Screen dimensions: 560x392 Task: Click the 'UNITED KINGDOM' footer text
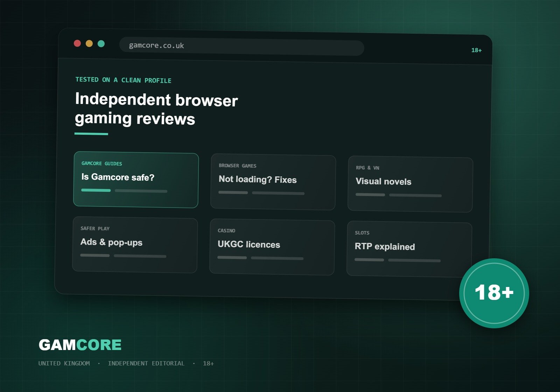point(64,363)
